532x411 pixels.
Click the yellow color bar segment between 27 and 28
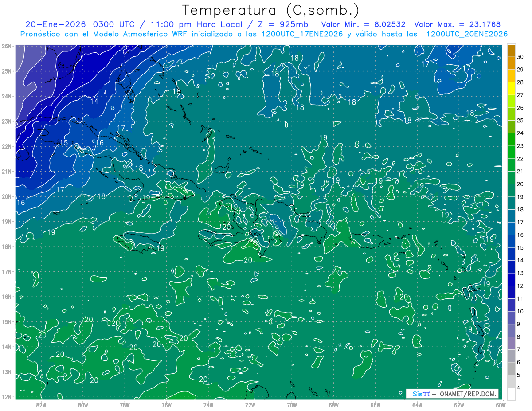(511, 89)
